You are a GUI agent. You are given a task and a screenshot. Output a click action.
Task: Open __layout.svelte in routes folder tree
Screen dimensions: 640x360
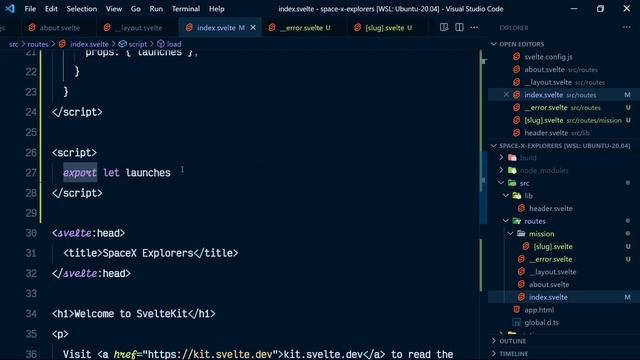point(553,271)
